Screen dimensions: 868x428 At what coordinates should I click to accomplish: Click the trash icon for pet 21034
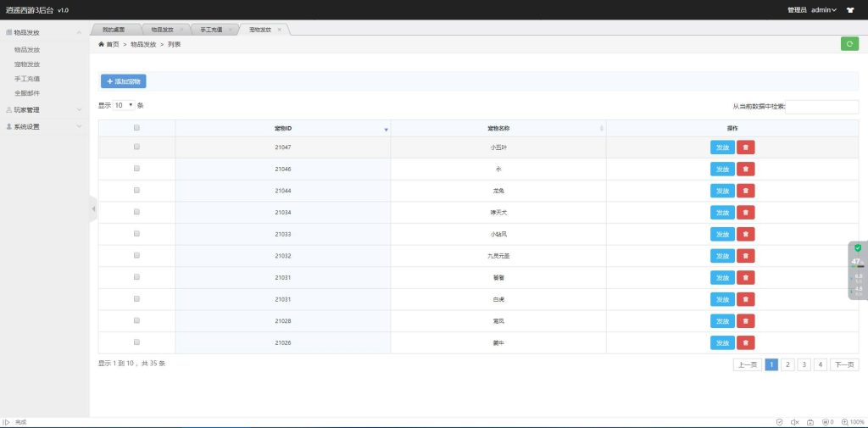pos(745,213)
